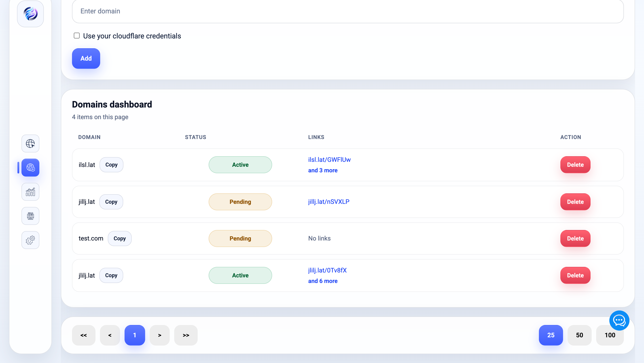This screenshot has width=644, height=363.
Task: Click the Add domain button
Action: [86, 59]
